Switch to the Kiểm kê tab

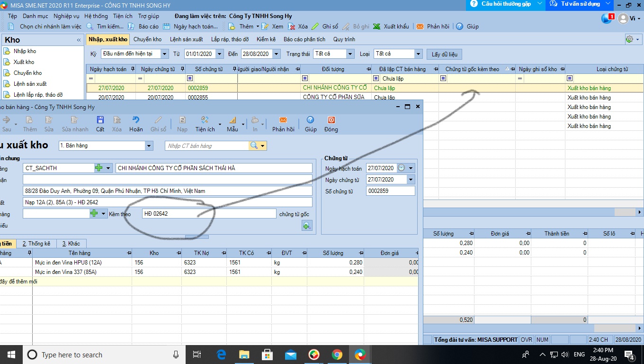tap(266, 39)
